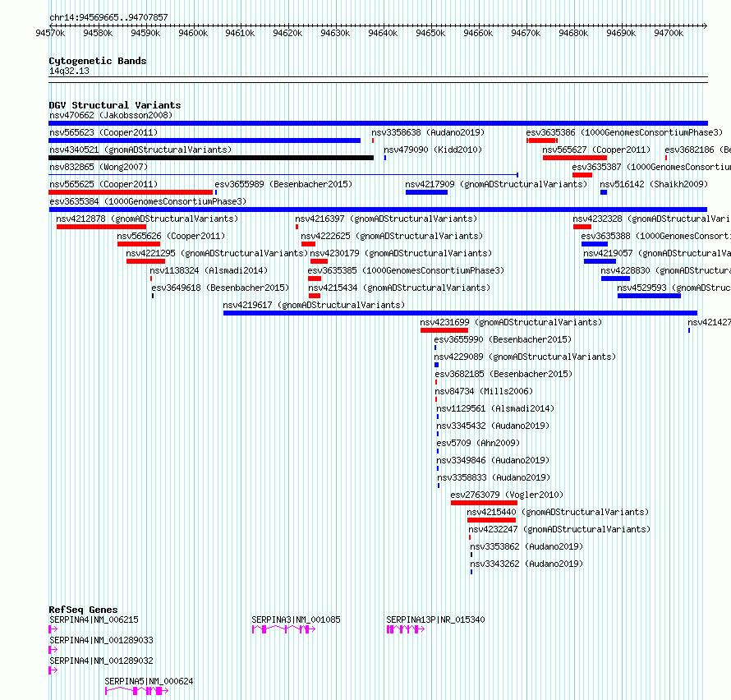The width and height of the screenshot is (731, 700).
Task: Click the blue nsv4228830 variant bar
Action: click(x=615, y=279)
